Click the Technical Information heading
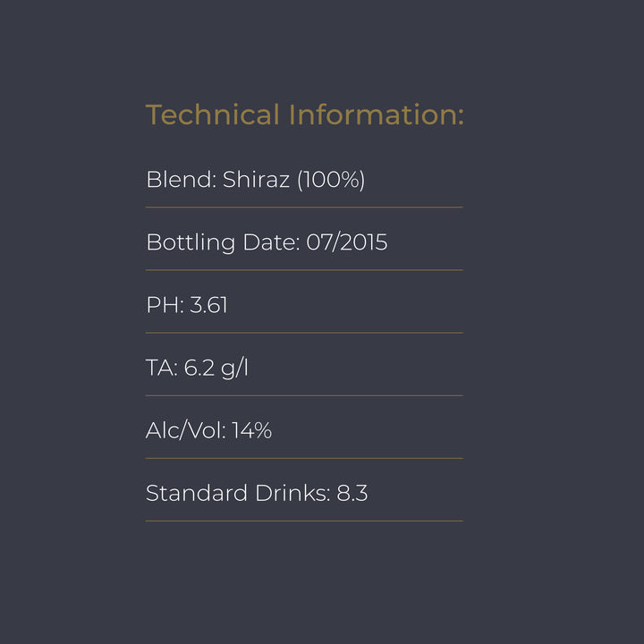The height and width of the screenshot is (644, 644). click(x=304, y=114)
